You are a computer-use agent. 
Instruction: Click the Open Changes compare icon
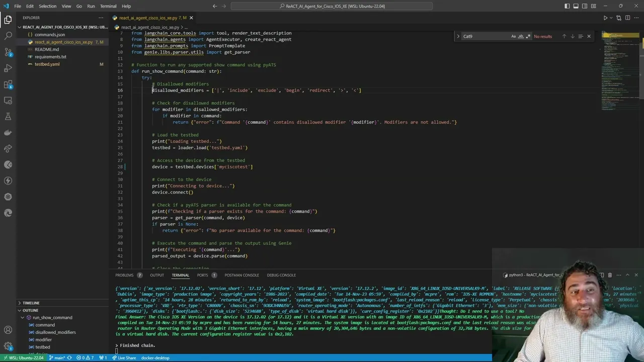coord(620,18)
